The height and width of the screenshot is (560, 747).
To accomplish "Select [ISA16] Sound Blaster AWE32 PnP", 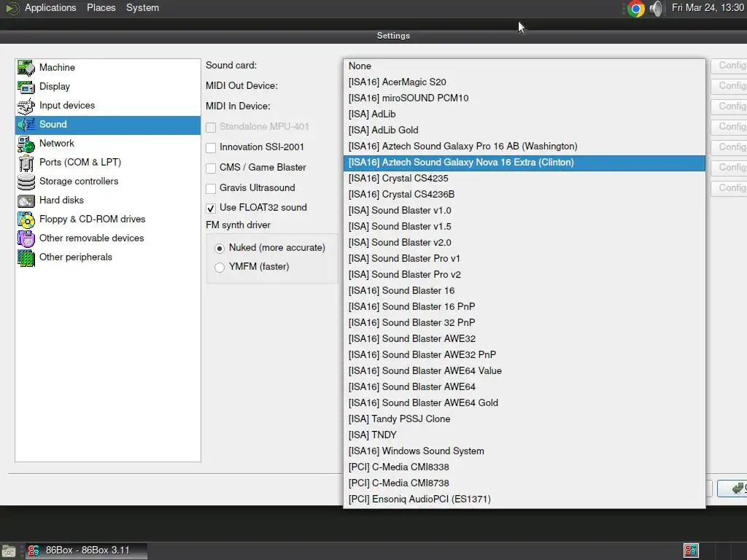I will [x=524, y=355].
